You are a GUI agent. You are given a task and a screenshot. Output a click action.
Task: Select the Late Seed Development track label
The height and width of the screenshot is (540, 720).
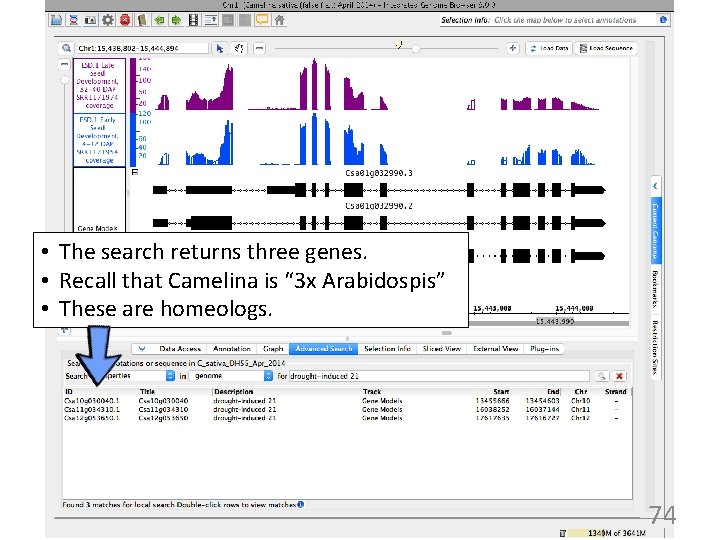[99, 86]
